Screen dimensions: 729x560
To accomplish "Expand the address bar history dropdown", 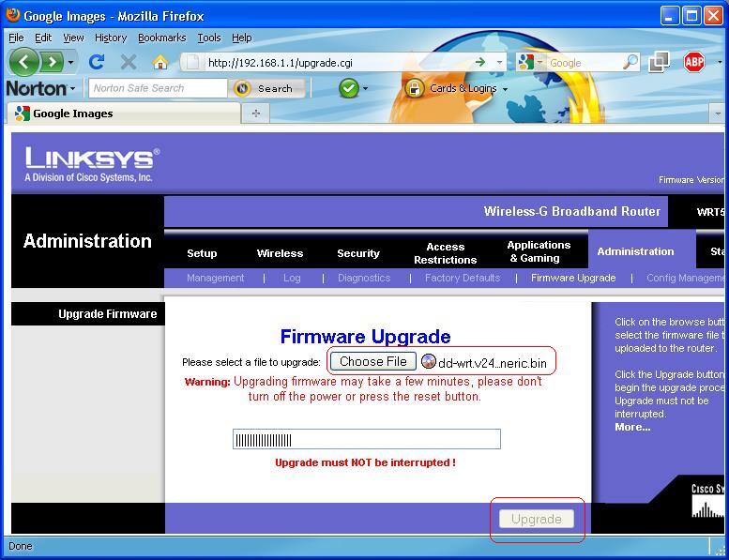I will coord(499,62).
